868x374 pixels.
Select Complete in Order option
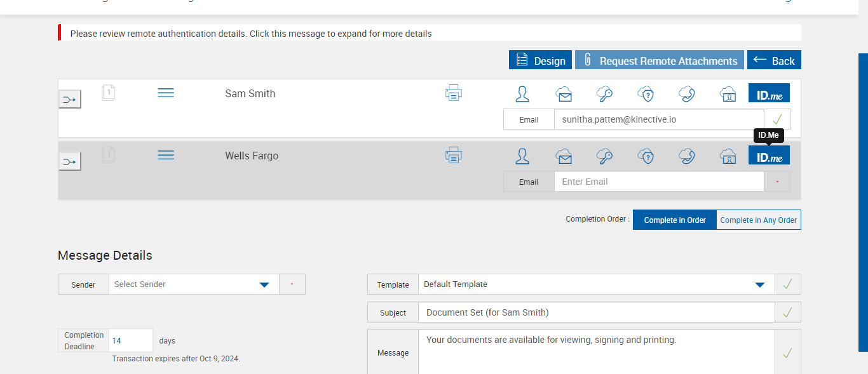pyautogui.click(x=674, y=220)
